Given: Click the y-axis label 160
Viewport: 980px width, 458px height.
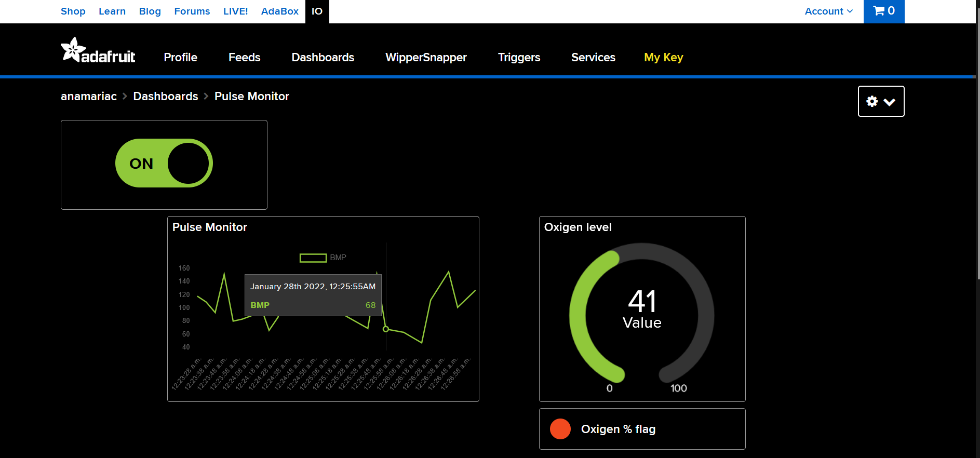Looking at the screenshot, I should point(184,268).
